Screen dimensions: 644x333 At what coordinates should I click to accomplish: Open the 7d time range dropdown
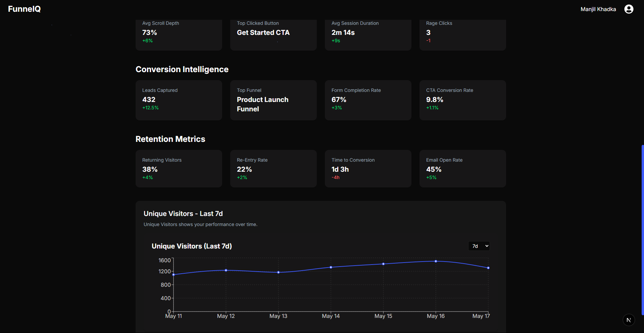[x=479, y=246]
